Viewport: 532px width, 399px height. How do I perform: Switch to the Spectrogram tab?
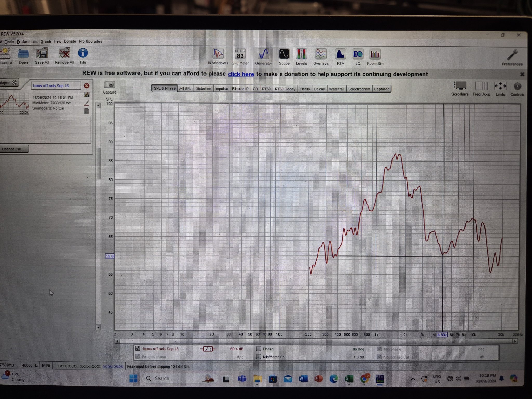point(359,89)
